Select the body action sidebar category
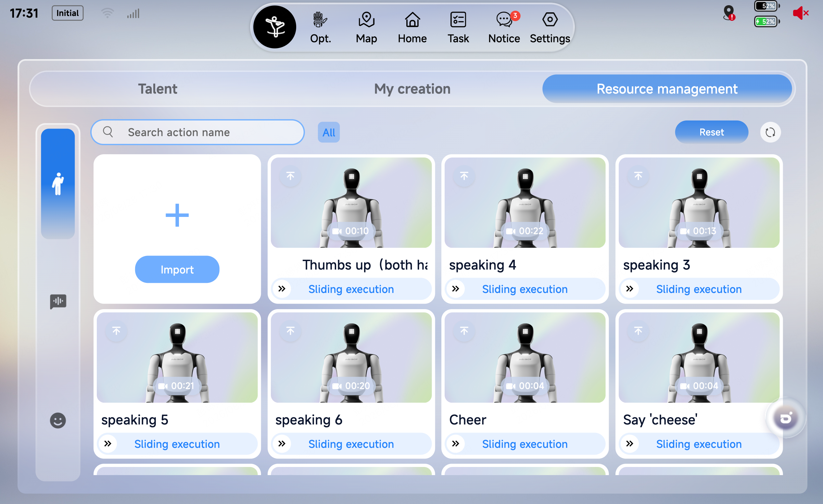 coord(58,184)
